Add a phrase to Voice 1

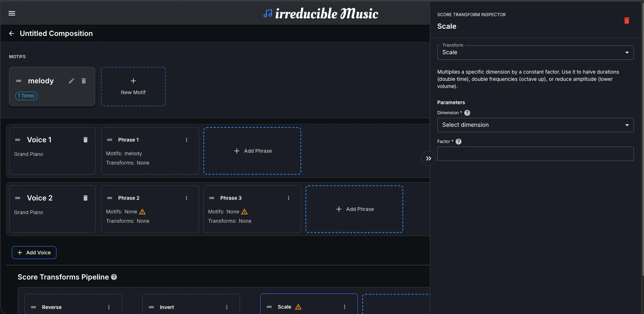(252, 151)
